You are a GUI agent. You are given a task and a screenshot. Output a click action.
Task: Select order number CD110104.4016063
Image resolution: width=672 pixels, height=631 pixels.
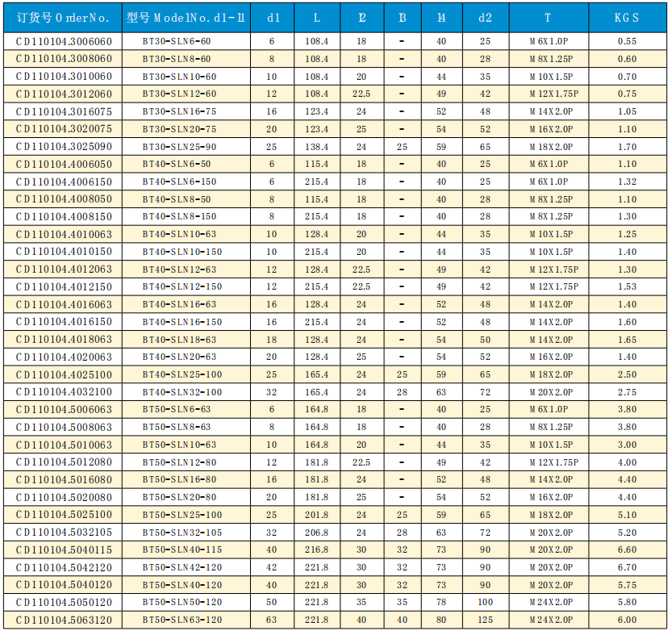(64, 304)
